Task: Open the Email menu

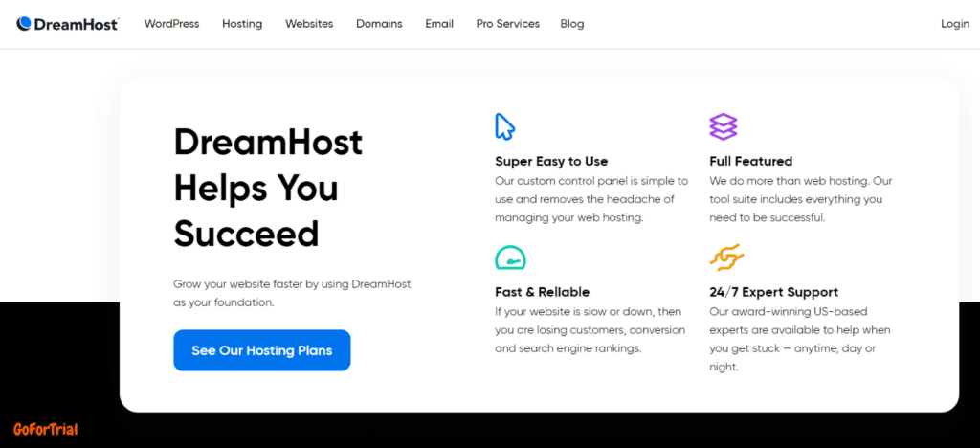Action: click(x=439, y=24)
